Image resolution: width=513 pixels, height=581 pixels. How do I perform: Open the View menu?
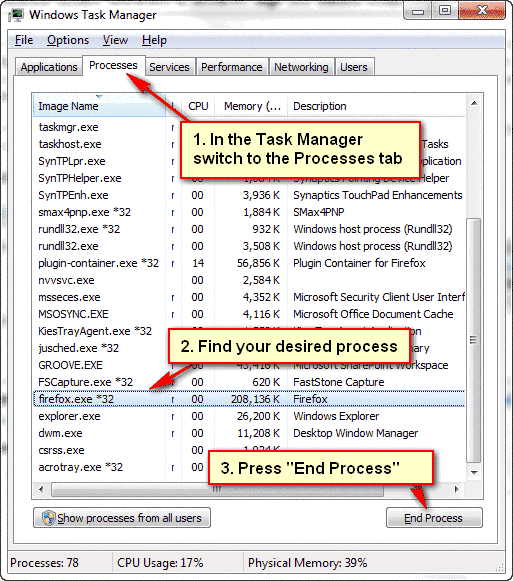pyautogui.click(x=115, y=40)
